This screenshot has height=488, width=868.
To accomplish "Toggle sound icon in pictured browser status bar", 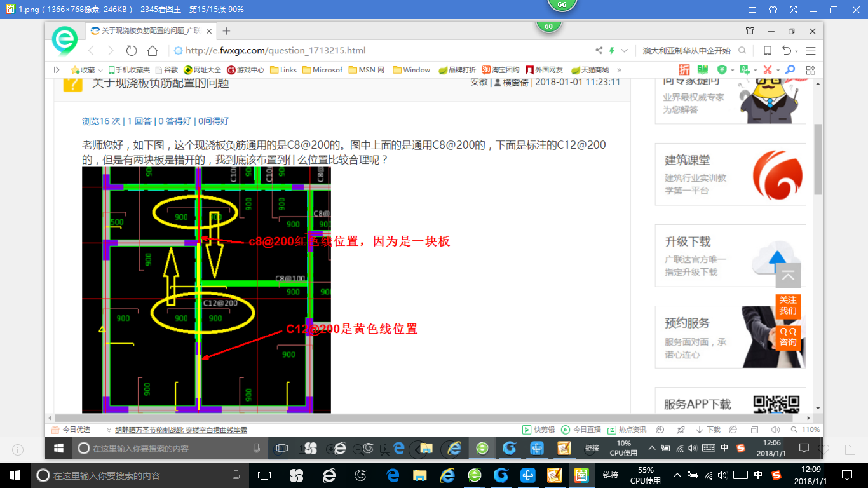I will pyautogui.click(x=776, y=430).
